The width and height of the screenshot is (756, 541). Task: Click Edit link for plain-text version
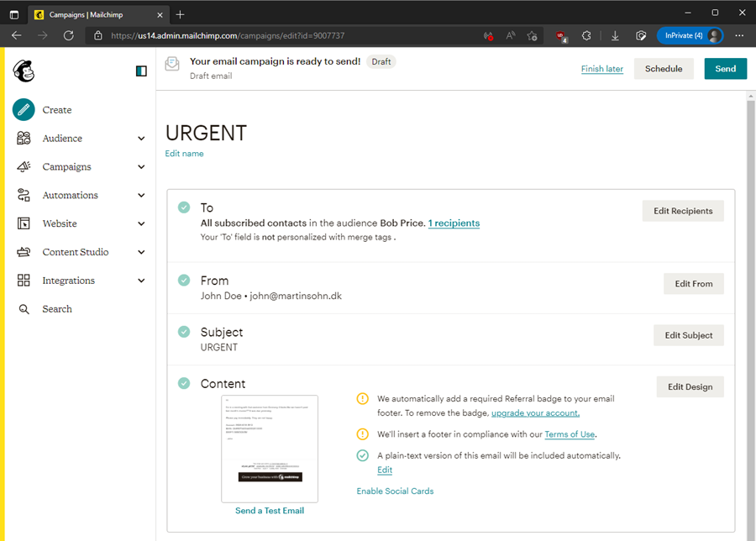coord(384,470)
